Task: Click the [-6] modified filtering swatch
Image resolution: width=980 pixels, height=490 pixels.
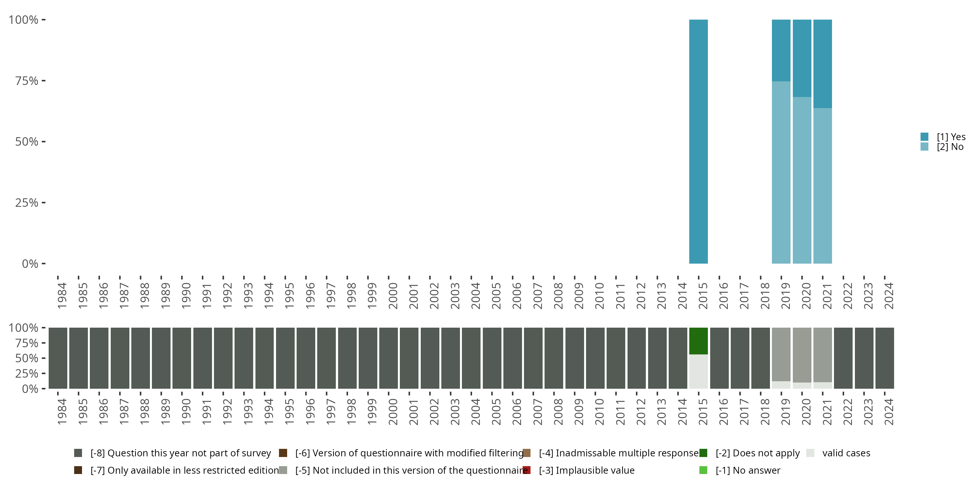Action: [x=283, y=453]
